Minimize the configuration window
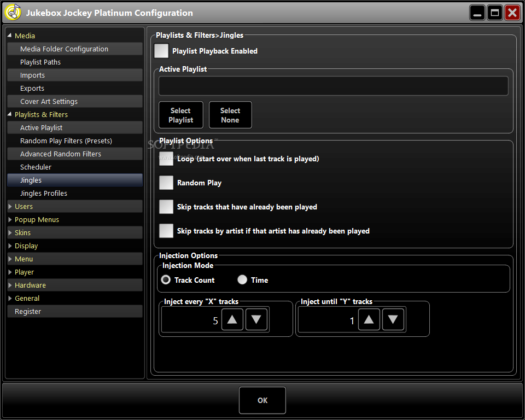The image size is (525, 420). (477, 13)
